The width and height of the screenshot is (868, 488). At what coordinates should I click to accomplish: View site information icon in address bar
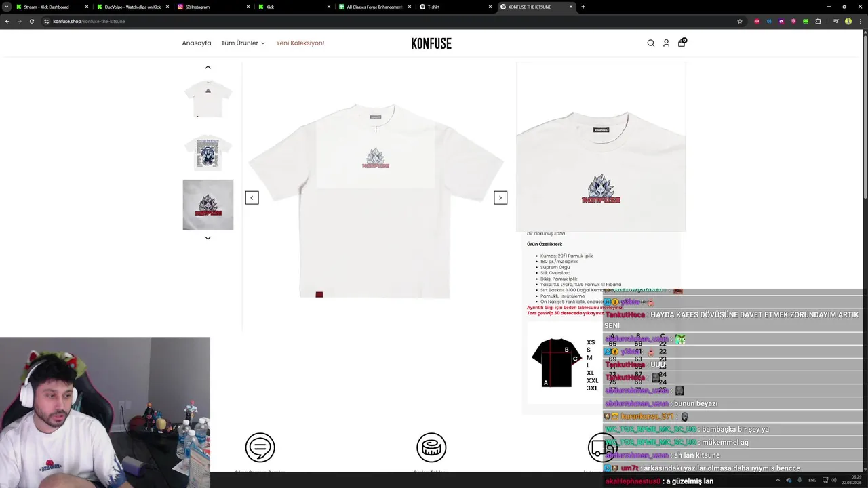point(46,21)
